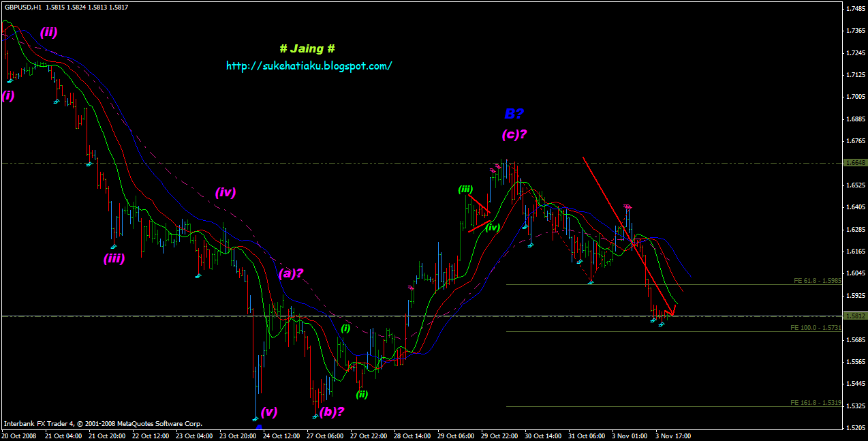The width and height of the screenshot is (868, 441).
Task: Click the '23 Oct 04:00' time axis label
Action: pos(193,436)
